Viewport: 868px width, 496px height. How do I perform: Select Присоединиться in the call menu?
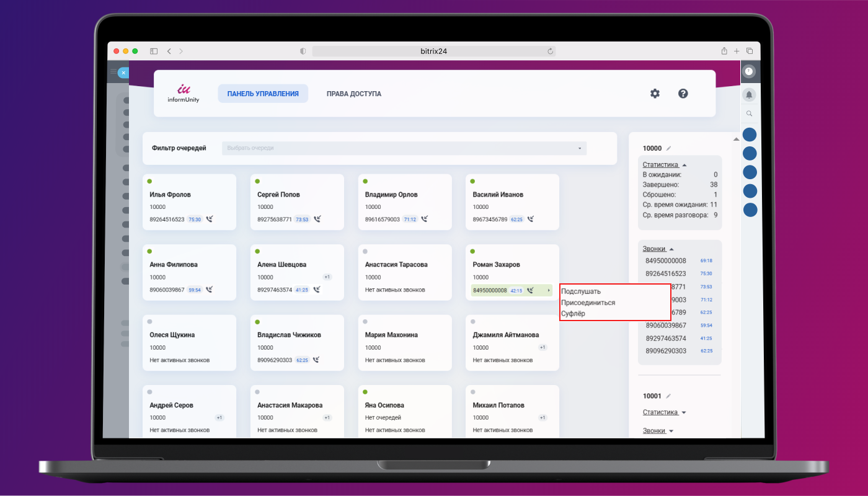[588, 303]
